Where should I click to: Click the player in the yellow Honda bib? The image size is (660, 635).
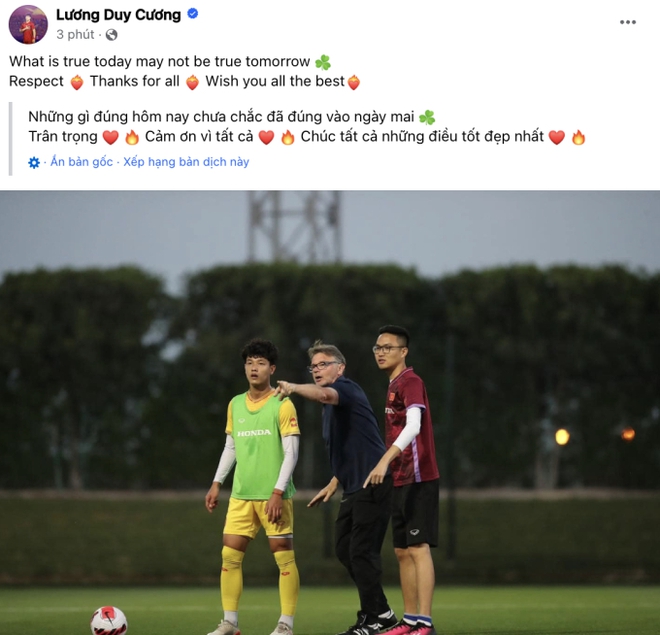257,470
